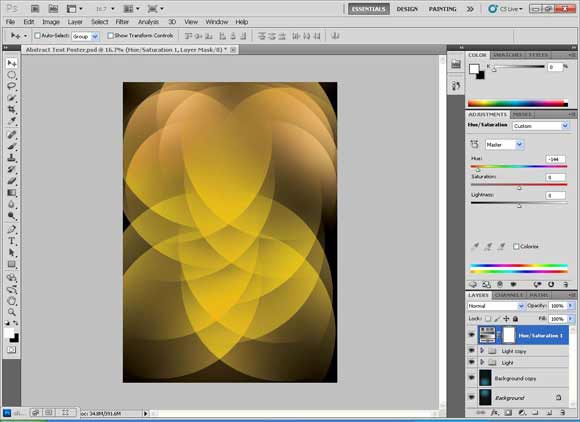The image size is (580, 422).
Task: Enable the Auto-Select checkbox
Action: (x=37, y=36)
